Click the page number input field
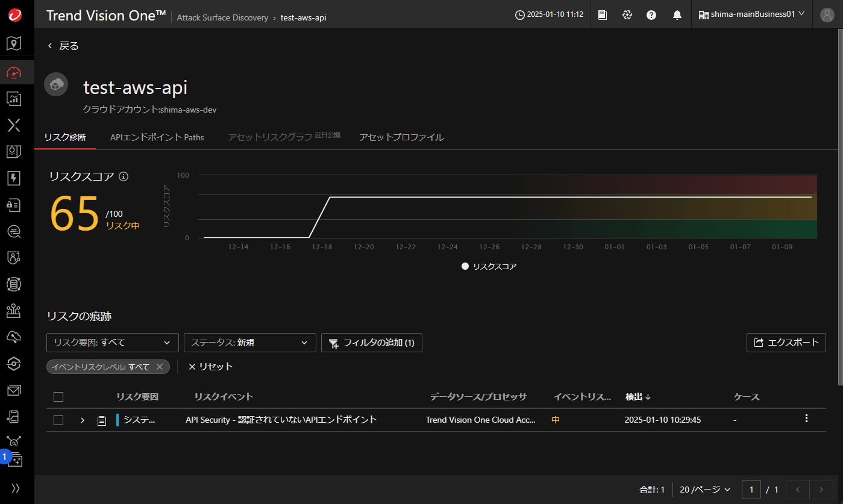The height and width of the screenshot is (504, 843). coord(751,490)
